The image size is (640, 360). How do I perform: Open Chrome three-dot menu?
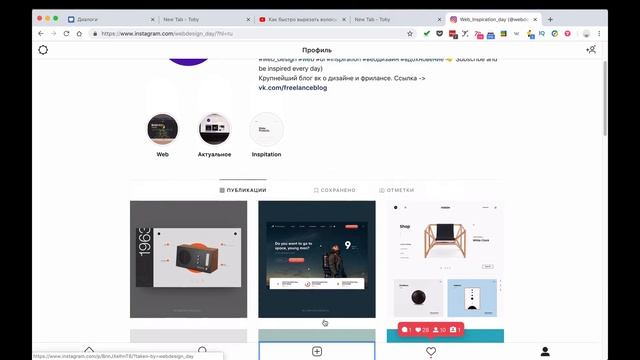[599, 33]
